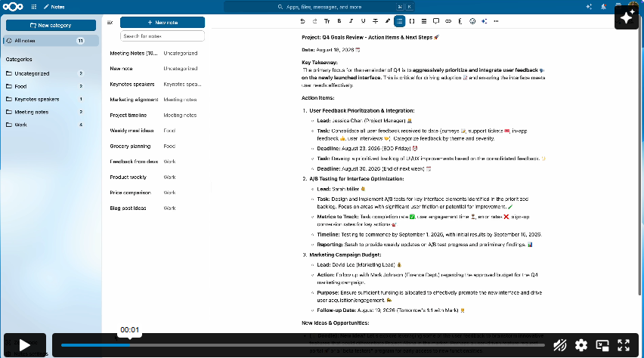Focus the Search for notes field
The height and width of the screenshot is (358, 644).
[163, 36]
